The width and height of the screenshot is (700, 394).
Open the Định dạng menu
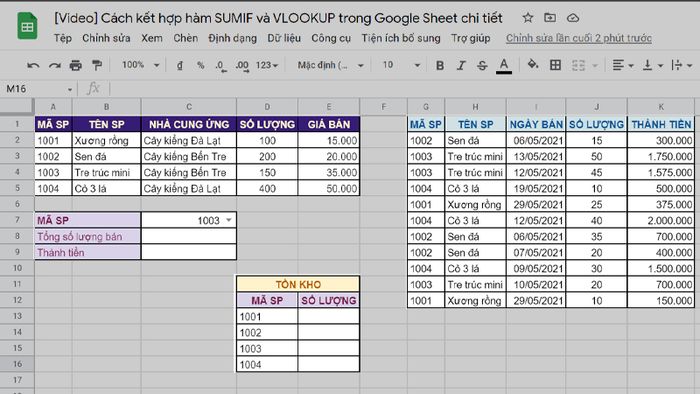(232, 38)
